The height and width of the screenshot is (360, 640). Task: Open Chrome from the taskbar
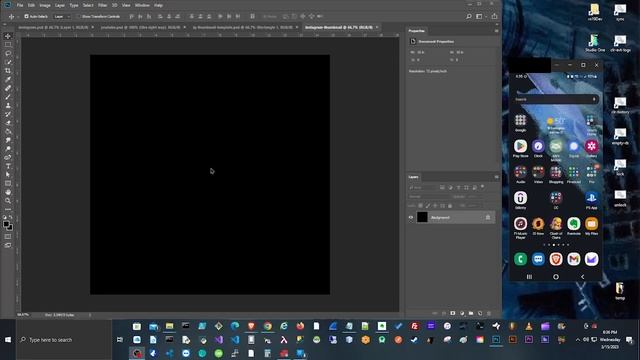coord(267,326)
